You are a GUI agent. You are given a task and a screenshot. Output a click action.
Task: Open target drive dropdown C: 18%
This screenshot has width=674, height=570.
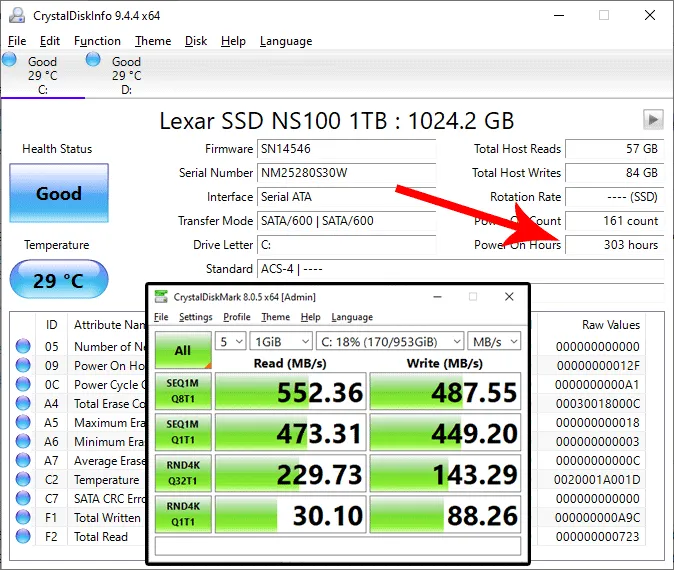[x=390, y=341]
